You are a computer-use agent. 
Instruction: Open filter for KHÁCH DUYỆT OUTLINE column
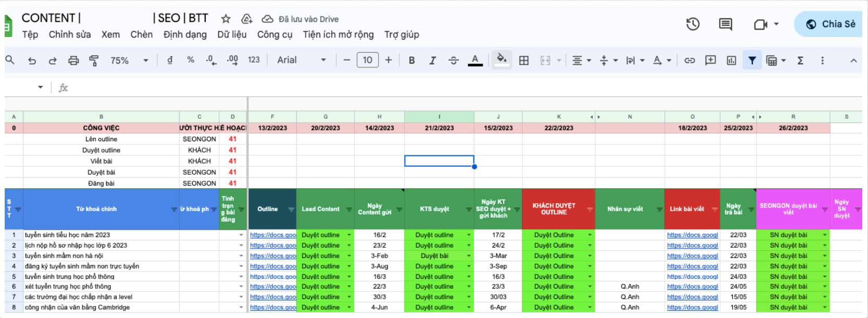589,209
